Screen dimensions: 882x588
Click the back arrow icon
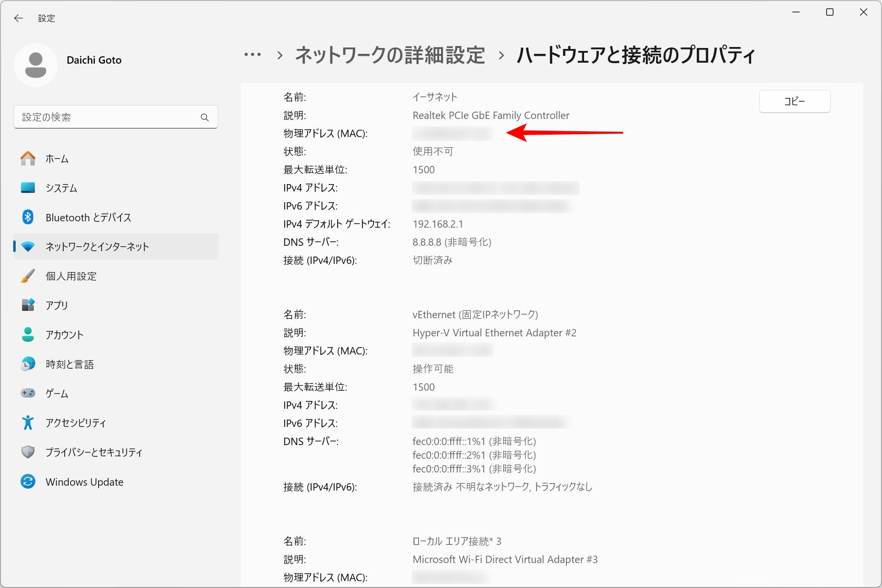click(19, 18)
